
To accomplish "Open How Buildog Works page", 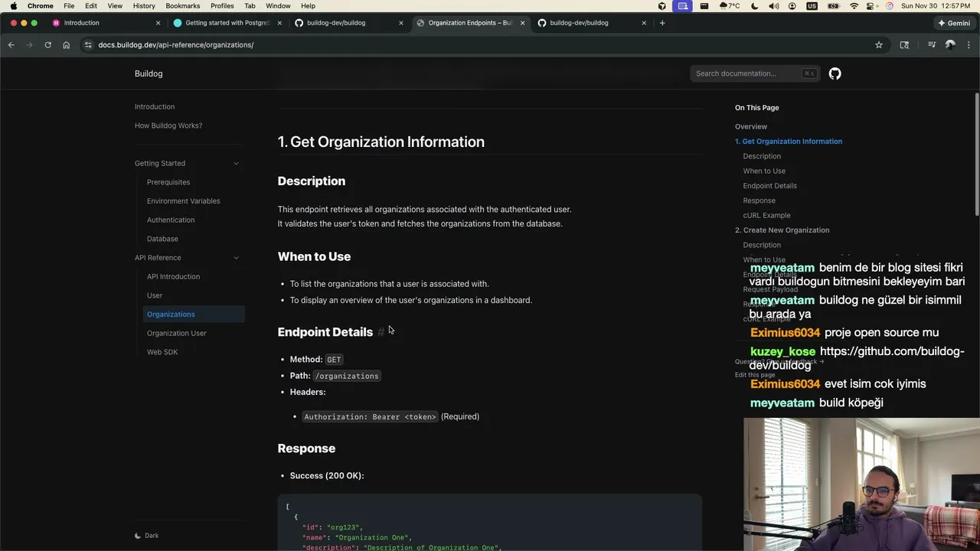I will 168,126.
